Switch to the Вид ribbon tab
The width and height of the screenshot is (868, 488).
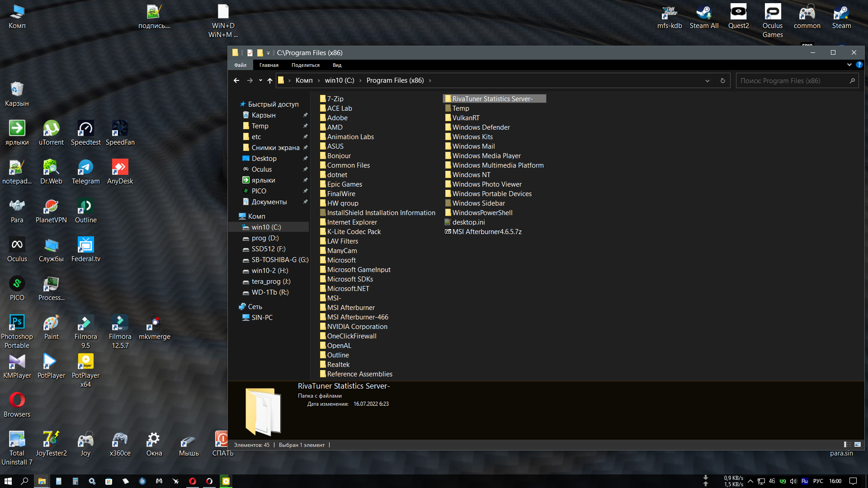coord(337,65)
